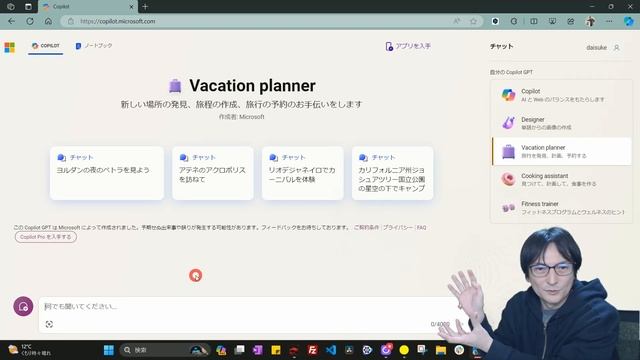Select Designer in the GPT list
The image size is (640, 360).
562,123
